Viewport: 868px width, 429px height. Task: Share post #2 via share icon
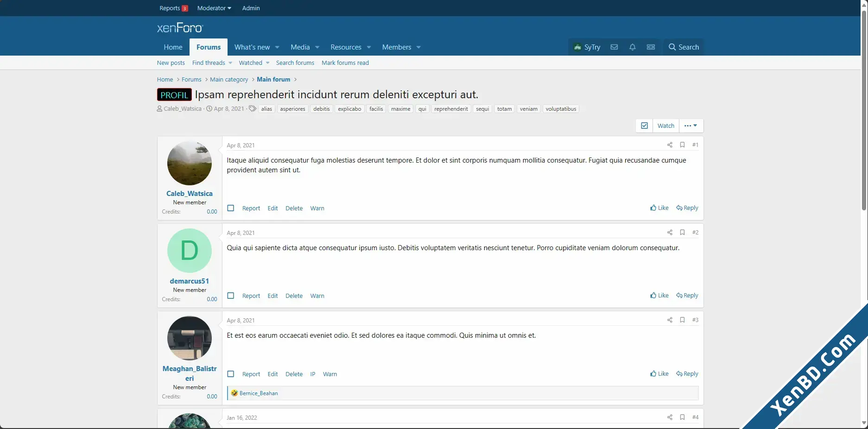(x=670, y=233)
